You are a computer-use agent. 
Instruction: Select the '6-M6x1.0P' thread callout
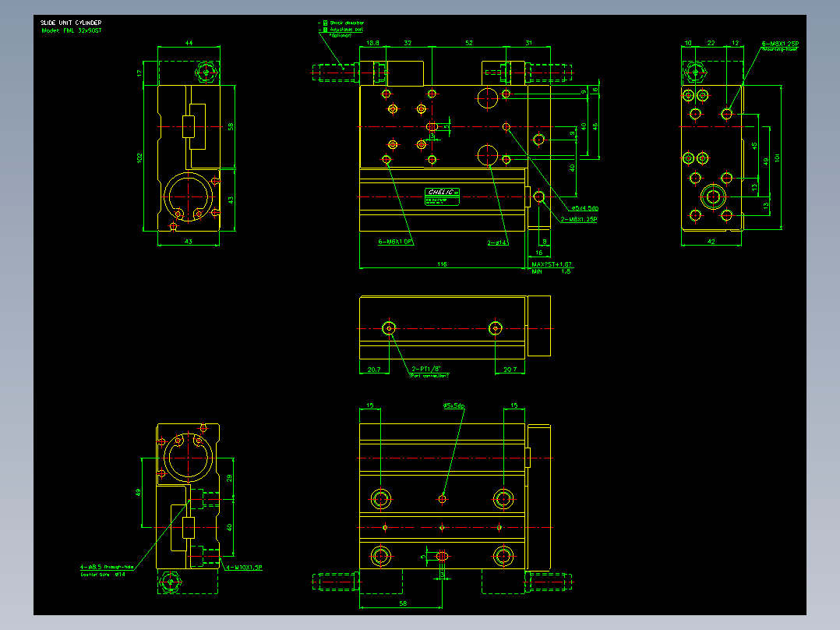point(395,242)
